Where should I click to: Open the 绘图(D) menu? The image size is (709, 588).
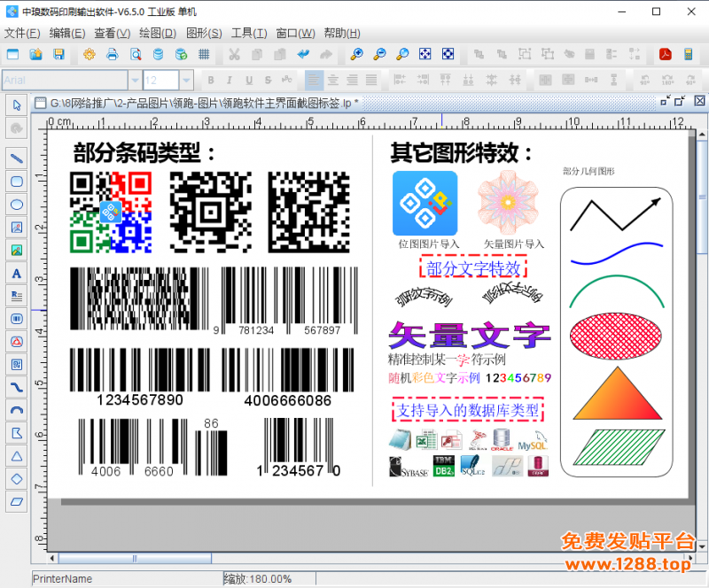157,33
